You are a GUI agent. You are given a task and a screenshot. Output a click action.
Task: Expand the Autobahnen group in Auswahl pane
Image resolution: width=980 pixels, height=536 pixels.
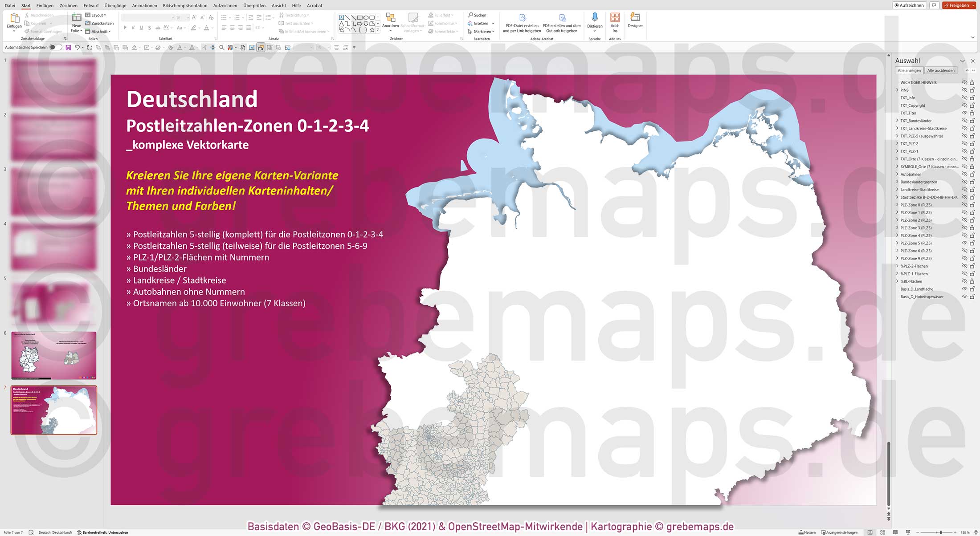point(897,174)
